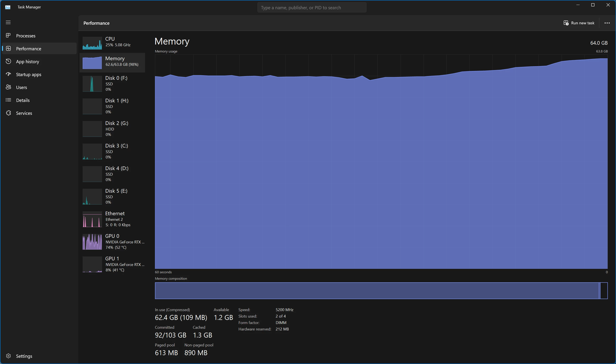Open the three-dots more options menu
Image resolution: width=616 pixels, height=364 pixels.
tap(607, 23)
